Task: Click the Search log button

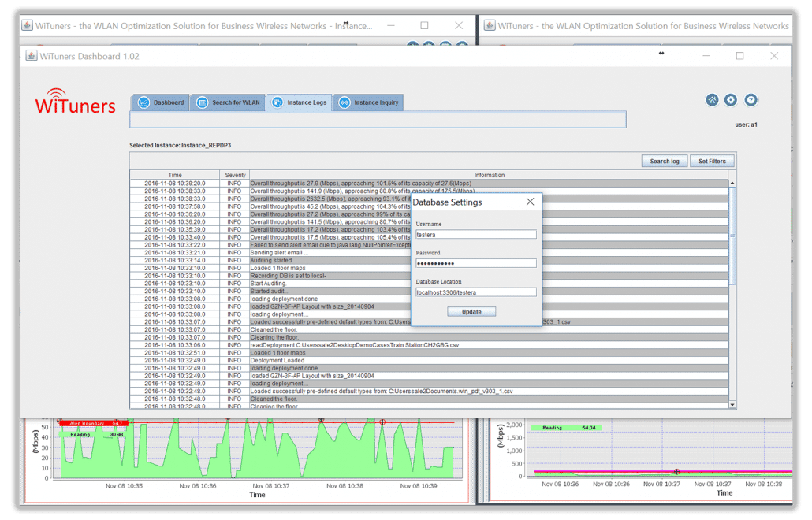Action: point(665,161)
